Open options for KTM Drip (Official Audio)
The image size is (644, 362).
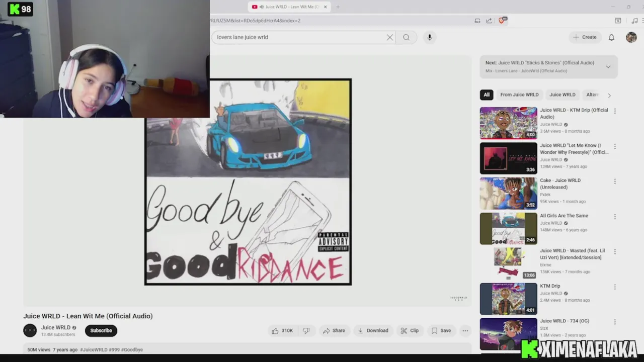click(x=614, y=111)
